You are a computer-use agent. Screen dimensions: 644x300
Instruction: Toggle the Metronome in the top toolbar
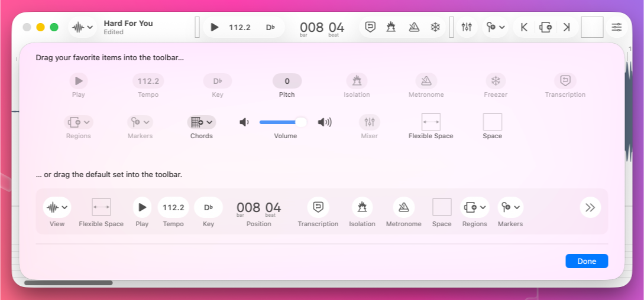click(x=414, y=27)
